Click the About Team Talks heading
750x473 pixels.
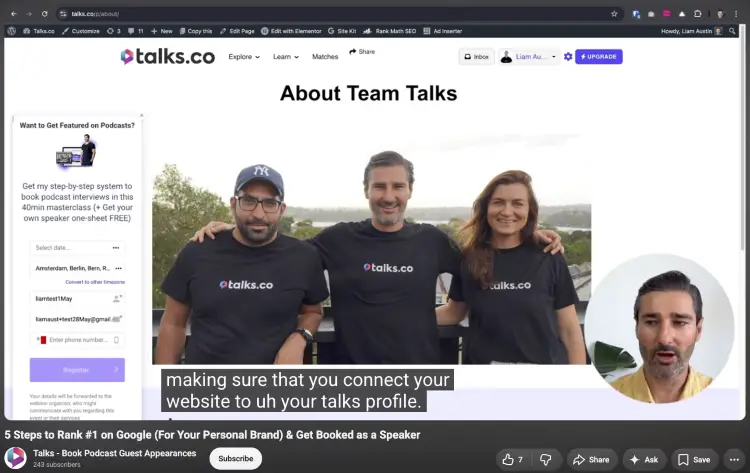pos(368,93)
